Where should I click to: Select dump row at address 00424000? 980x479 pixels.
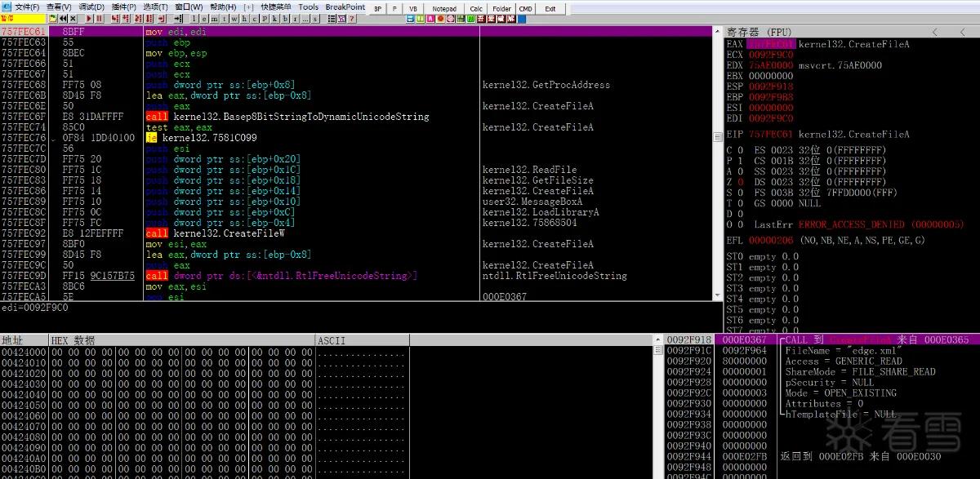point(203,352)
